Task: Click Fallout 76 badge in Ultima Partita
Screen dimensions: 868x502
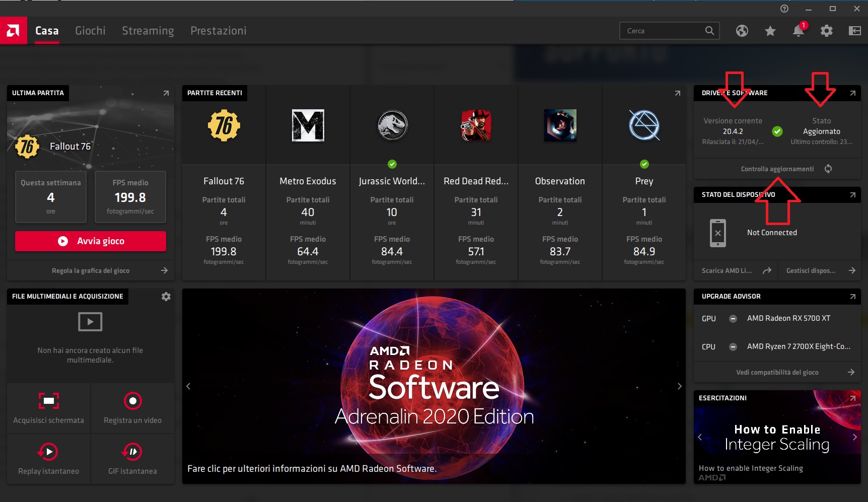Action: pos(27,147)
